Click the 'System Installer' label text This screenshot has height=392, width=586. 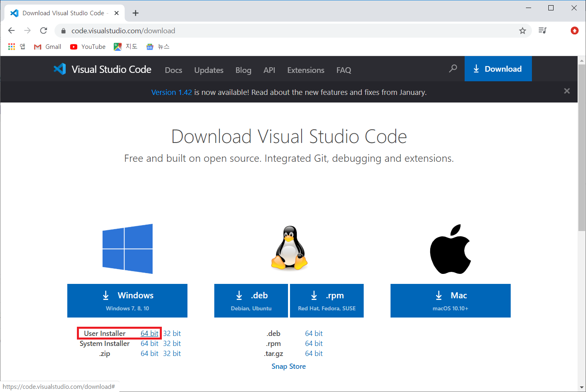coord(105,343)
